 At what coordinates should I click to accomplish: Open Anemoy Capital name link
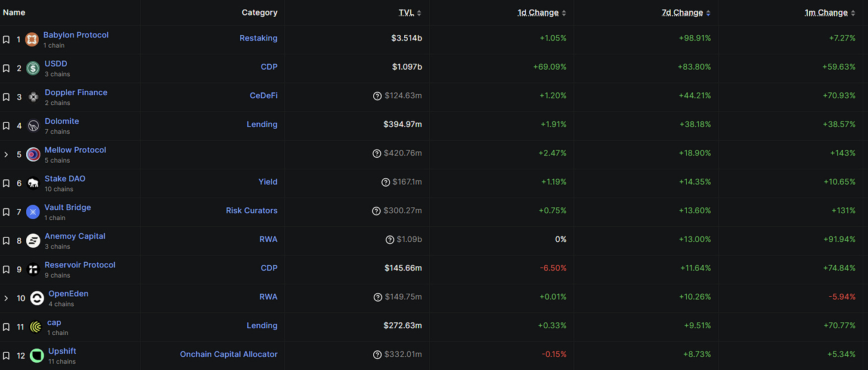[x=75, y=236]
